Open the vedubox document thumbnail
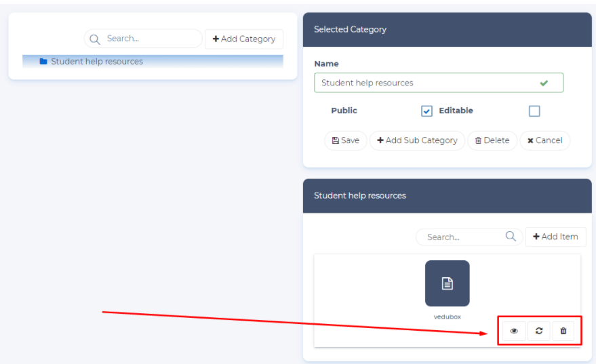Screen dimensions: 596x364 (x=447, y=283)
